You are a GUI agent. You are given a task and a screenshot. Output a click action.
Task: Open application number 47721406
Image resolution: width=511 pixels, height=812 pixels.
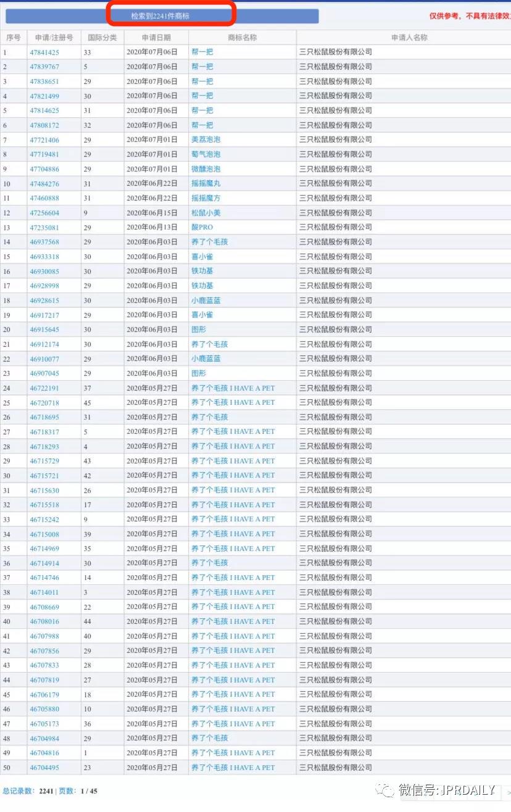click(x=44, y=140)
